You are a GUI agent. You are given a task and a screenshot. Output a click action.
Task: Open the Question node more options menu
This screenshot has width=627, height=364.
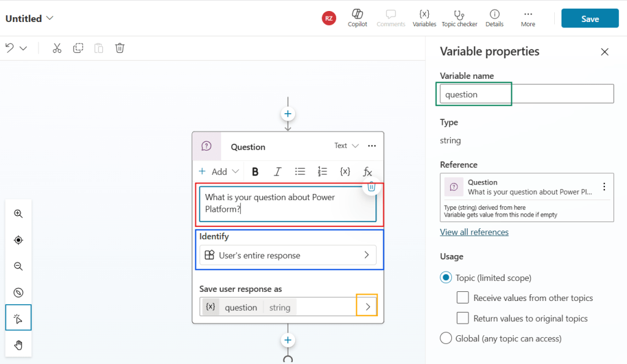pyautogui.click(x=372, y=146)
